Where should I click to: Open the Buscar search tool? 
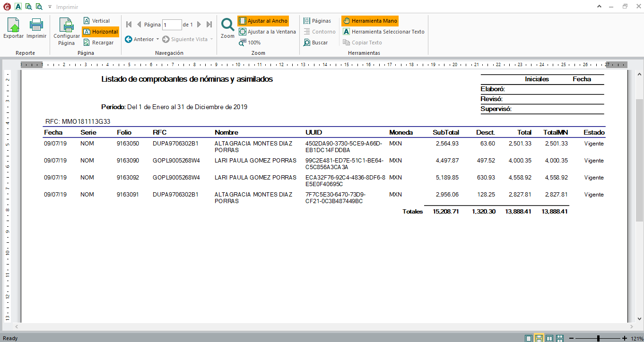315,43
